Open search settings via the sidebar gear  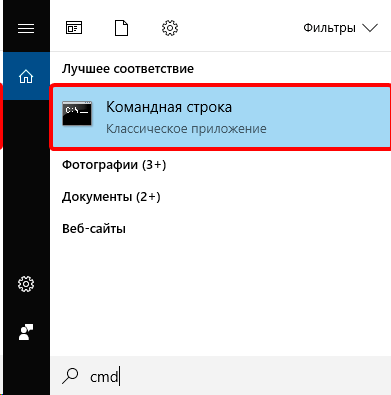[26, 284]
